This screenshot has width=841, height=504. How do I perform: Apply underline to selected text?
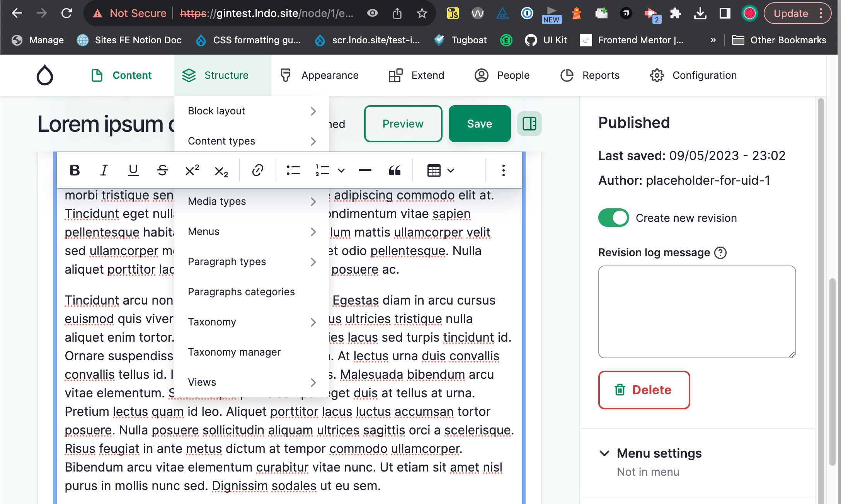pyautogui.click(x=133, y=170)
